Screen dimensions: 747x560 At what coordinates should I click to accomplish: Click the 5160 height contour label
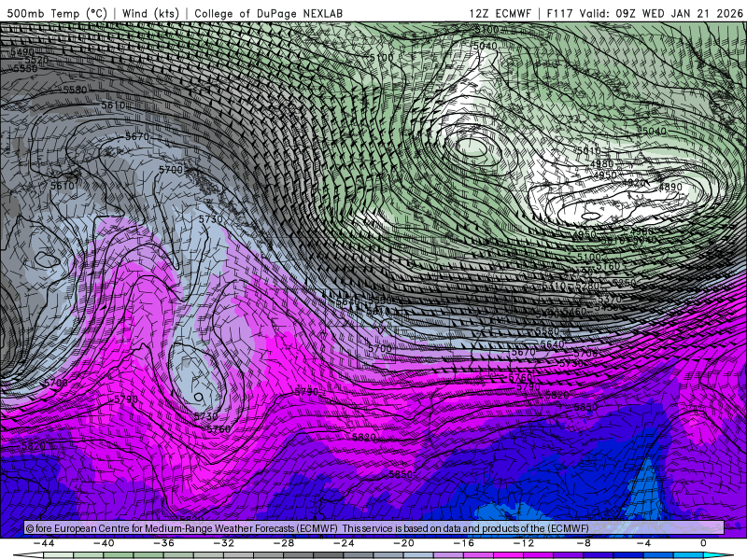tap(608, 266)
